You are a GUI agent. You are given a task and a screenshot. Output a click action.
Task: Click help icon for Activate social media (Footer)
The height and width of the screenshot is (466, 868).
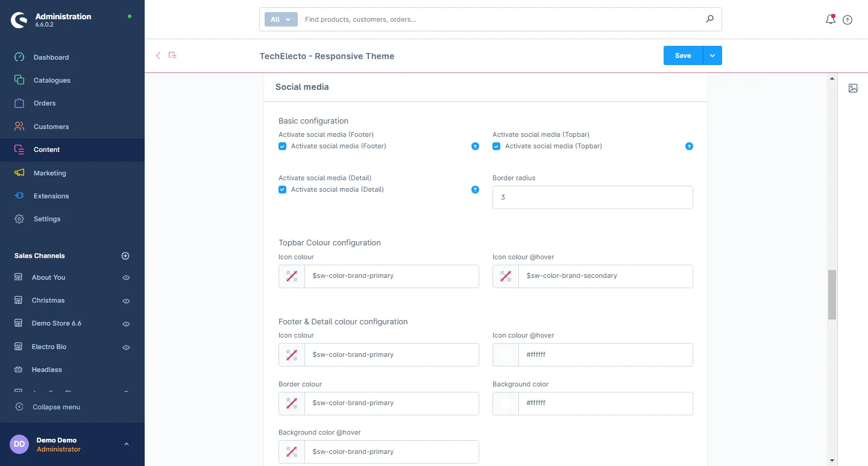point(475,146)
